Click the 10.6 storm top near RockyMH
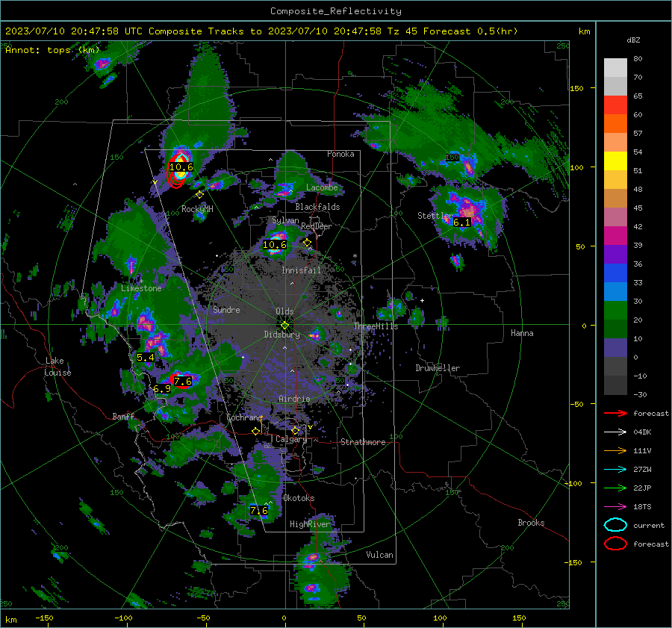The image size is (672, 628). [x=181, y=167]
